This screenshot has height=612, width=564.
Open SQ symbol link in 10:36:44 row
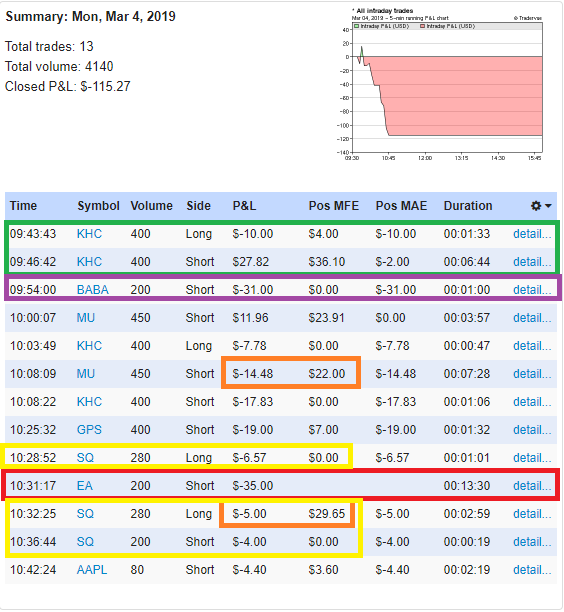[x=85, y=542]
